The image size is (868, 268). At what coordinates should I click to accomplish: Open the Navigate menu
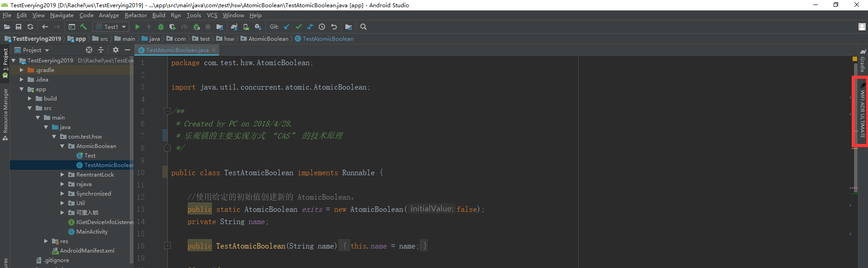[62, 15]
